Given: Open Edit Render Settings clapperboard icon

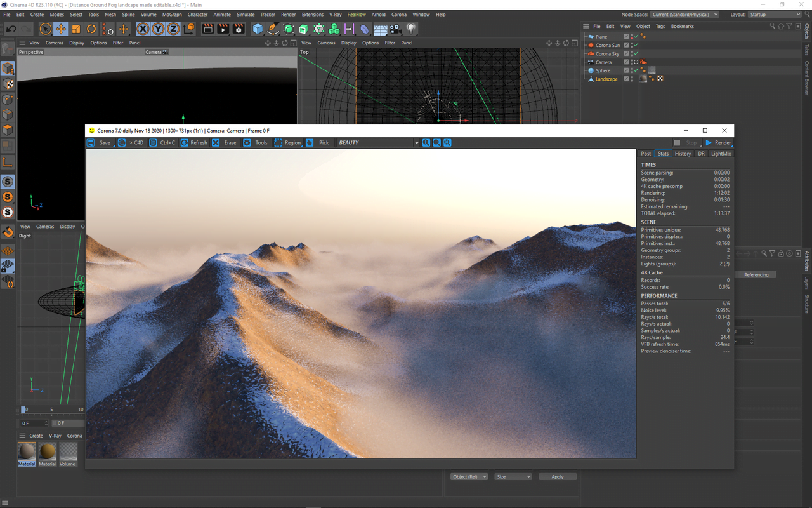Looking at the screenshot, I should point(239,29).
